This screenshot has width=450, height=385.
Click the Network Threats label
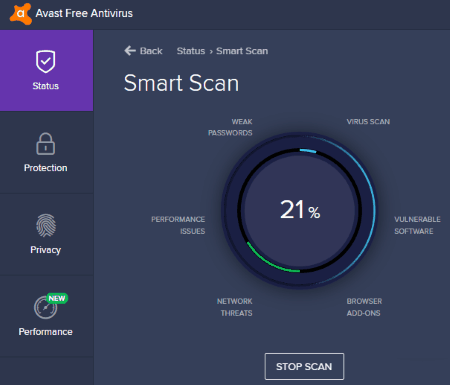pos(235,307)
